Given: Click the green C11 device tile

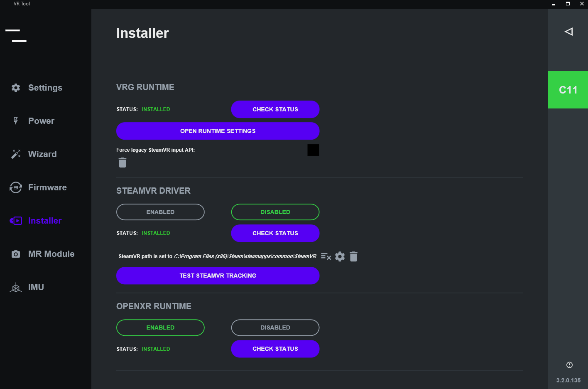Looking at the screenshot, I should point(568,90).
